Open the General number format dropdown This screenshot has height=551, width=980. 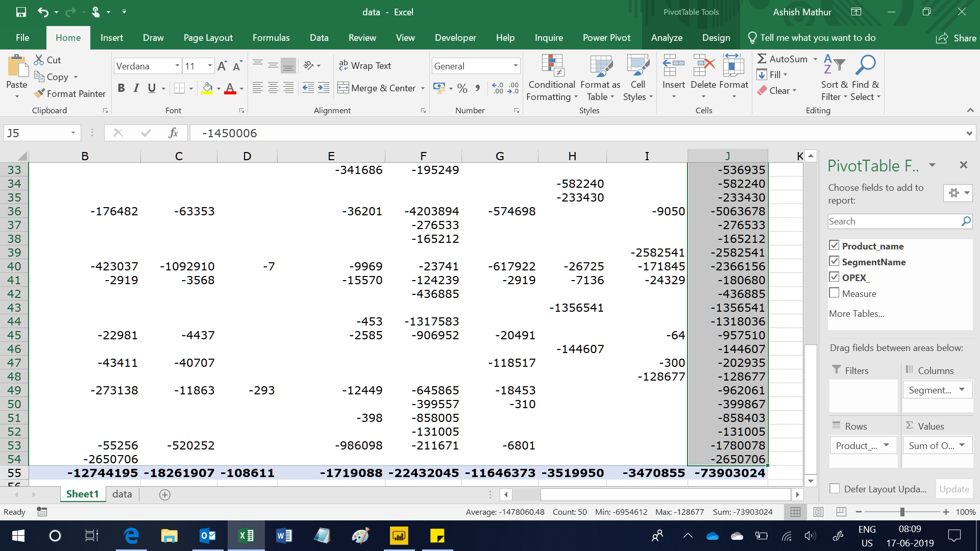click(516, 66)
